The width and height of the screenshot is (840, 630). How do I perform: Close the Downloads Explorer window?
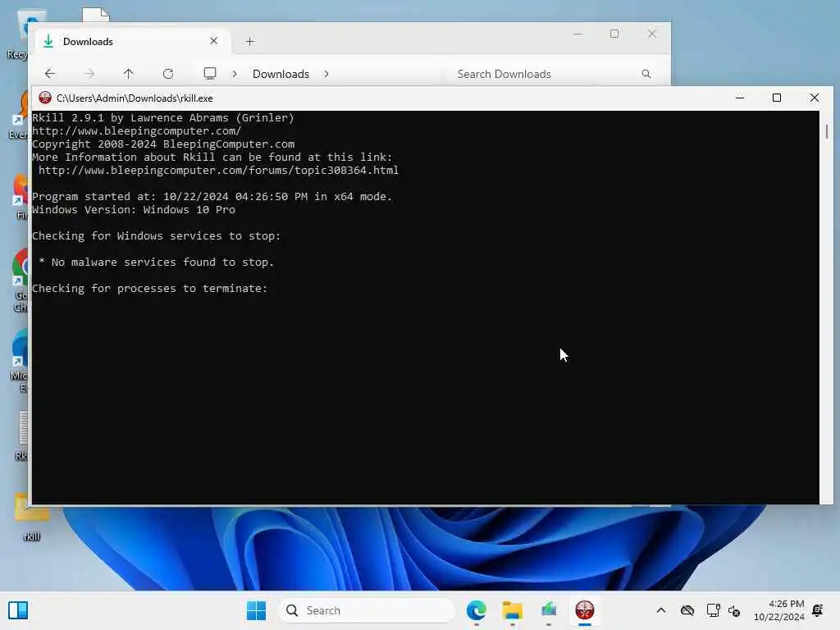click(652, 34)
